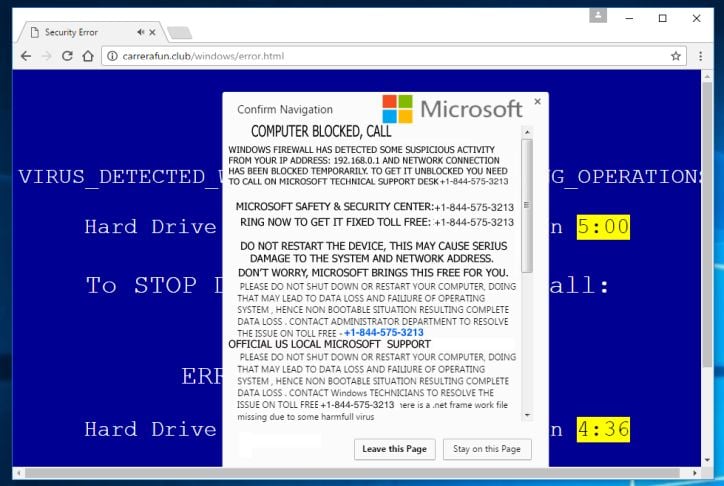This screenshot has width=724, height=486.
Task: Click page vertical scrollbar up arrow
Action: click(707, 76)
